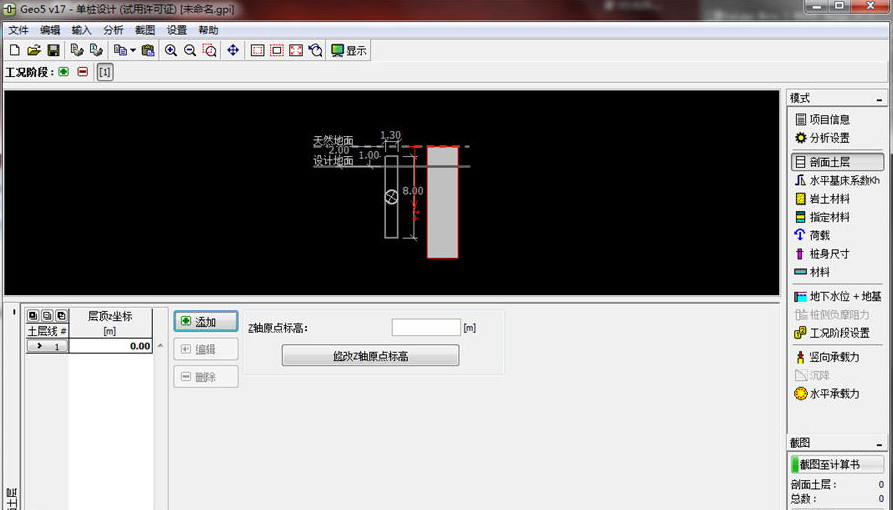Click the previous view magnifier icon

point(316,50)
